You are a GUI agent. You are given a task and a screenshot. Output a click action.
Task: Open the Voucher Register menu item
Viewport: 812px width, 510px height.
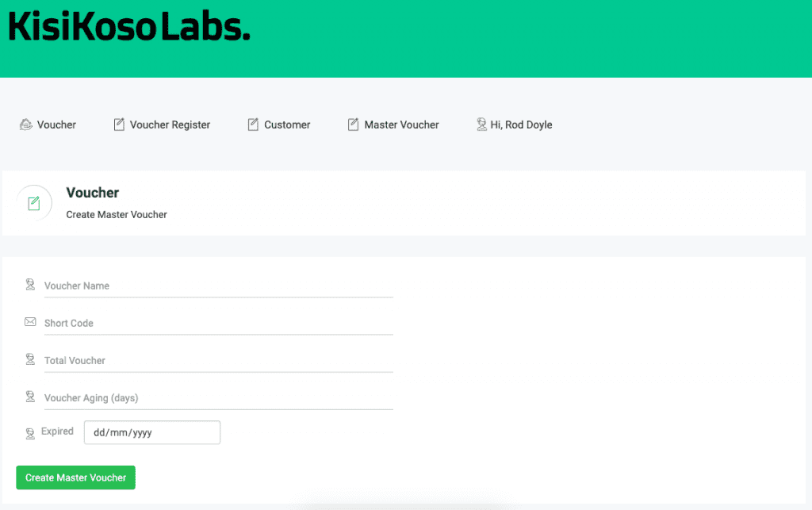click(170, 125)
